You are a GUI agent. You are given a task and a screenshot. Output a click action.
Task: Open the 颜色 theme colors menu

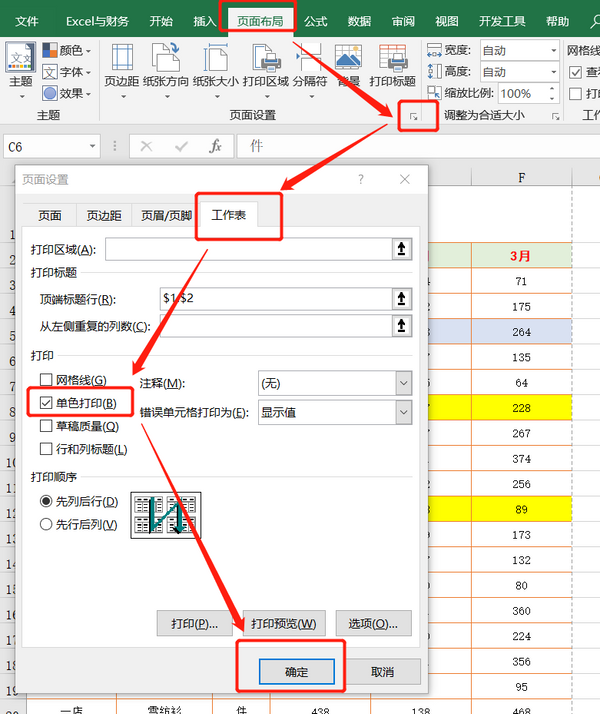click(x=67, y=50)
